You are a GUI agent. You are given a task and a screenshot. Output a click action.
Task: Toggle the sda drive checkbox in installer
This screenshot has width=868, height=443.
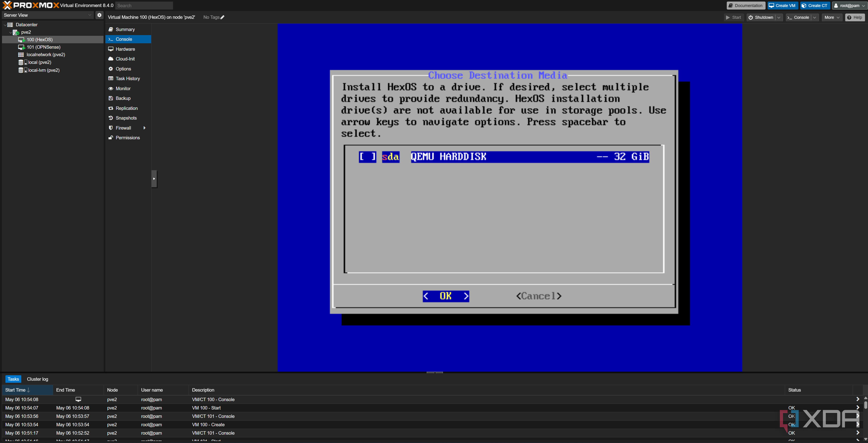(x=367, y=157)
